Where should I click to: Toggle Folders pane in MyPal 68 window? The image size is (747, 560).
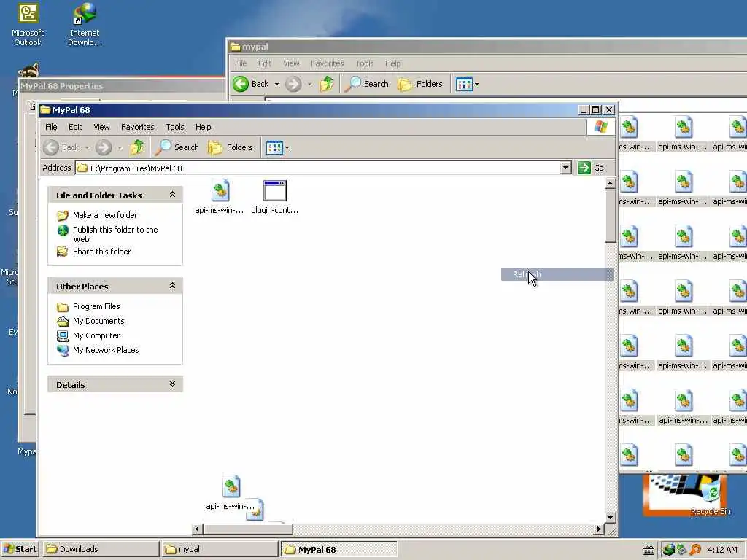[231, 147]
